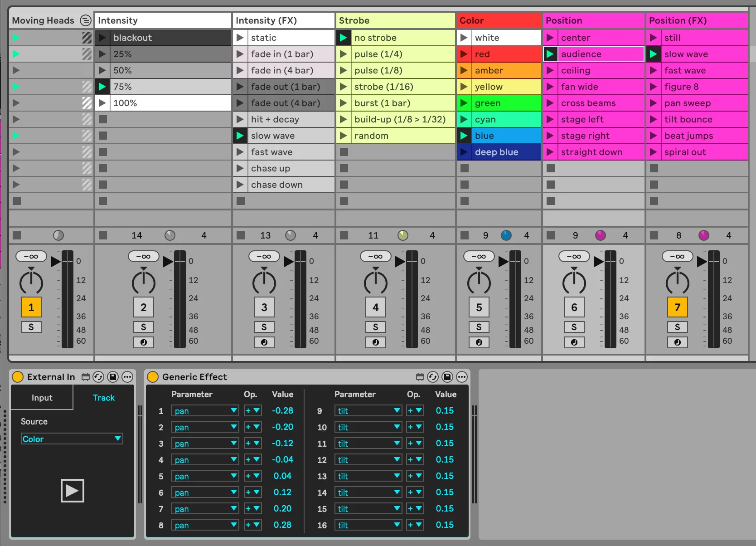Click Generic Effect hot-swap icon

pos(433,377)
